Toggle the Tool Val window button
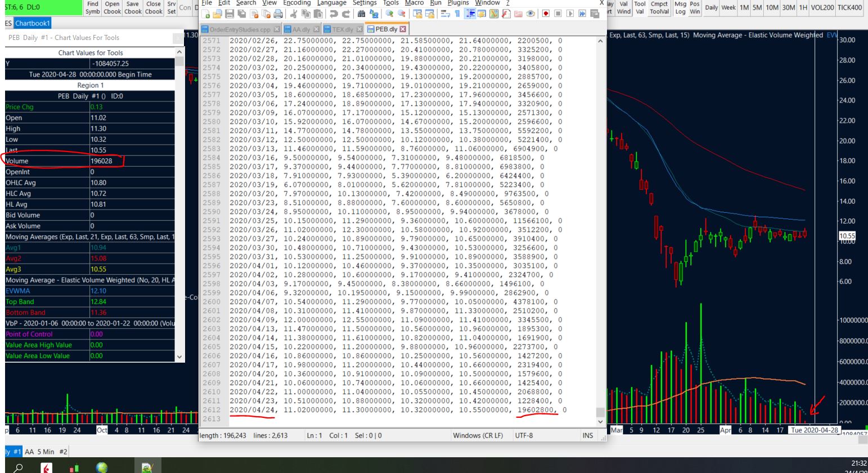Screen dimensions: 868x473 (640, 7)
